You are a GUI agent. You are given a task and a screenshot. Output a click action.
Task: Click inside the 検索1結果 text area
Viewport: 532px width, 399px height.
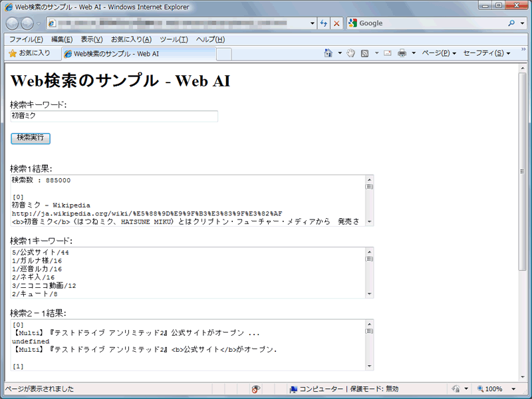pos(188,201)
